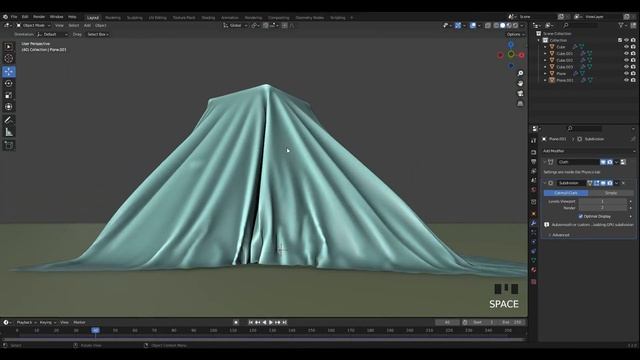Image resolution: width=640 pixels, height=360 pixels.
Task: Open the Render menu
Action: click(39, 17)
